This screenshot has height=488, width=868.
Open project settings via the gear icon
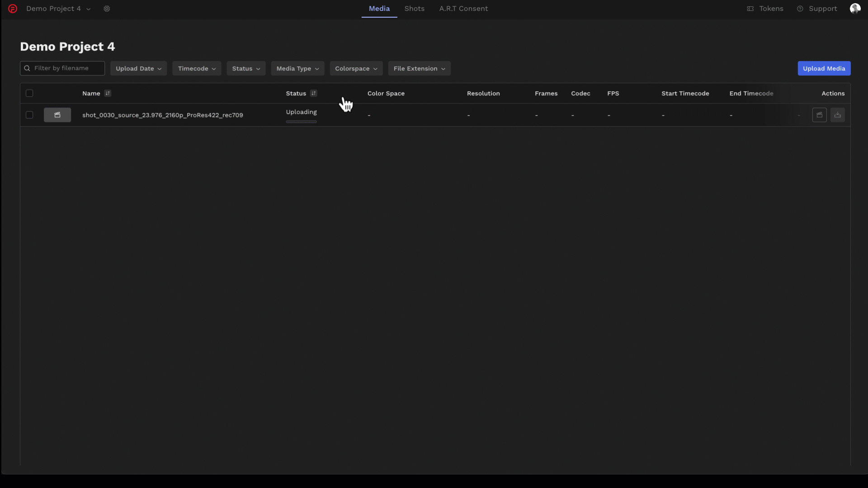pyautogui.click(x=107, y=9)
